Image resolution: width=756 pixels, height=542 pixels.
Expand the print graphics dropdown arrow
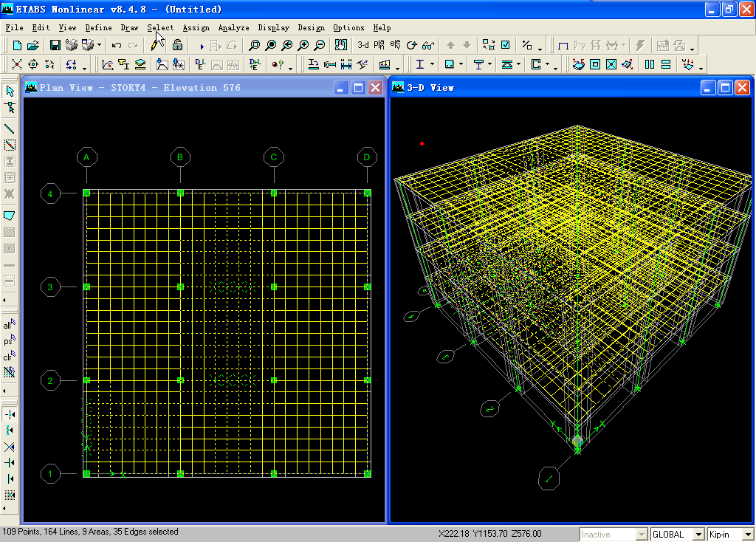click(100, 45)
